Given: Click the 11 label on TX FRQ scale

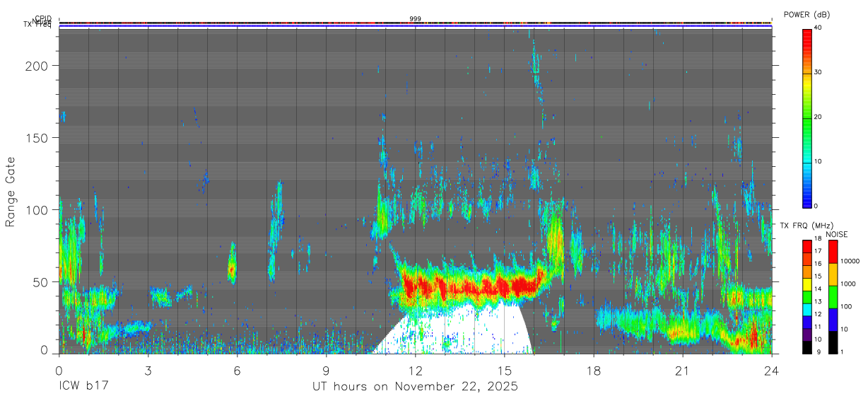Looking at the screenshot, I should (818, 327).
